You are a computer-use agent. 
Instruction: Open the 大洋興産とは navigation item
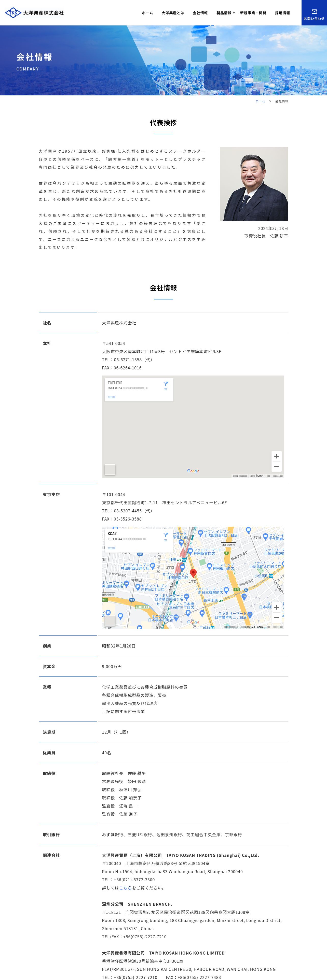click(x=173, y=13)
